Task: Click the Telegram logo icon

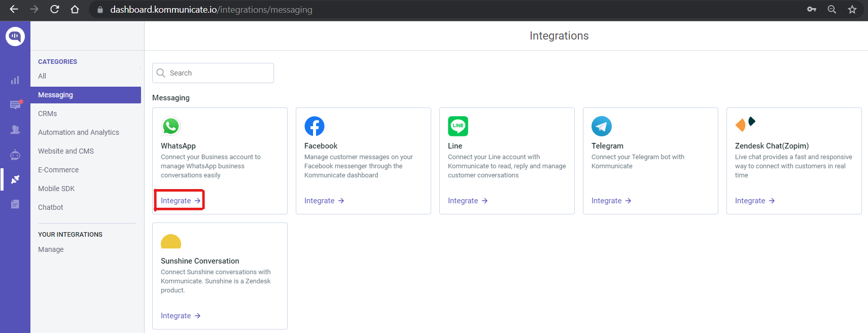Action: tap(602, 126)
